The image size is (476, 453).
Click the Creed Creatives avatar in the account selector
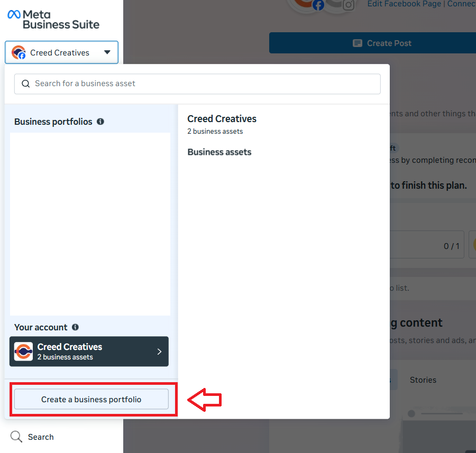click(19, 52)
